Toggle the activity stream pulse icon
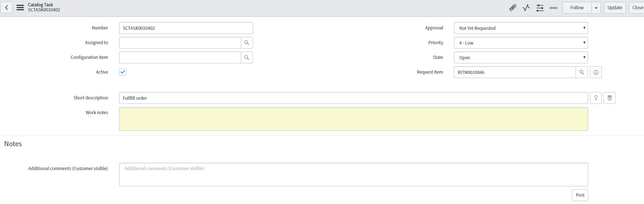 [526, 7]
